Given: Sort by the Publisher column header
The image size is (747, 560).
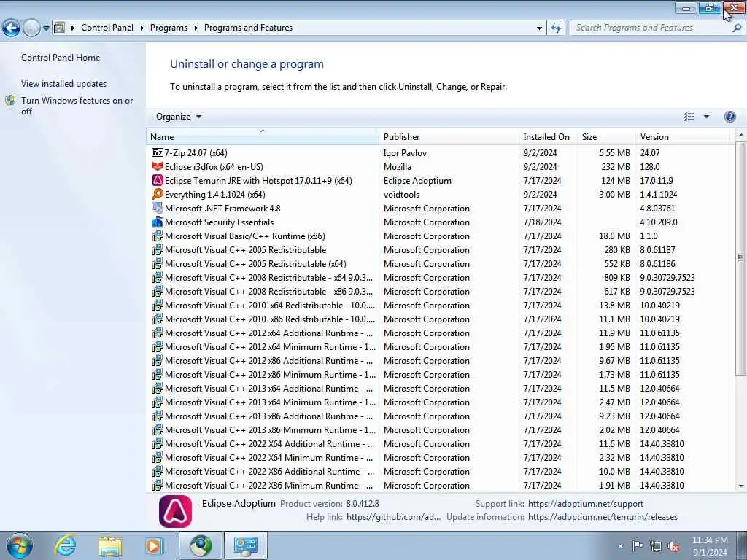Looking at the screenshot, I should [449, 136].
